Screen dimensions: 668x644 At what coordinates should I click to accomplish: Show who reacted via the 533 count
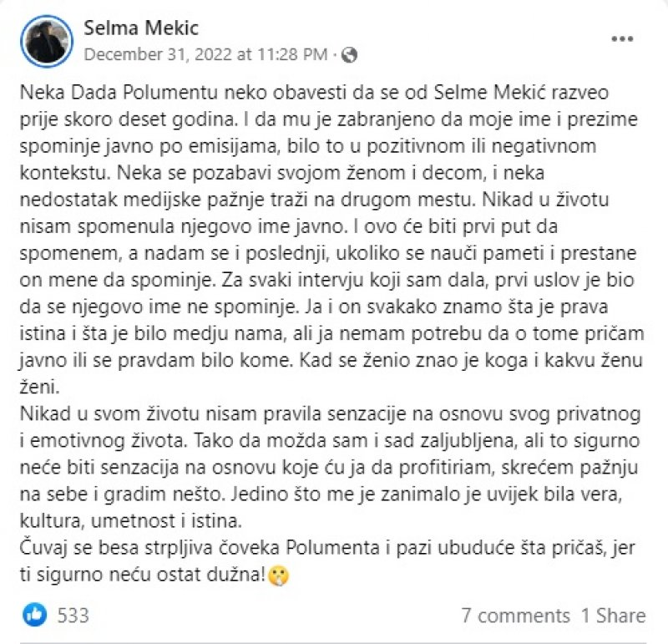(73, 616)
